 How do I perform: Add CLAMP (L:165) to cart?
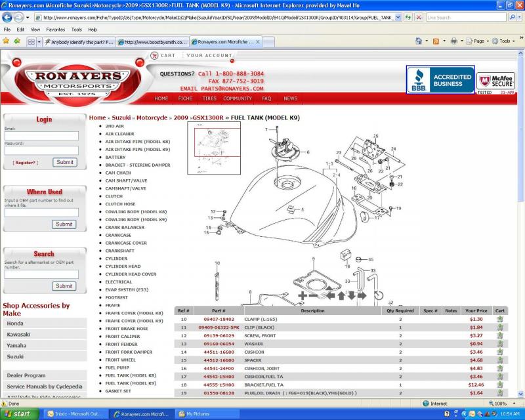(x=499, y=320)
